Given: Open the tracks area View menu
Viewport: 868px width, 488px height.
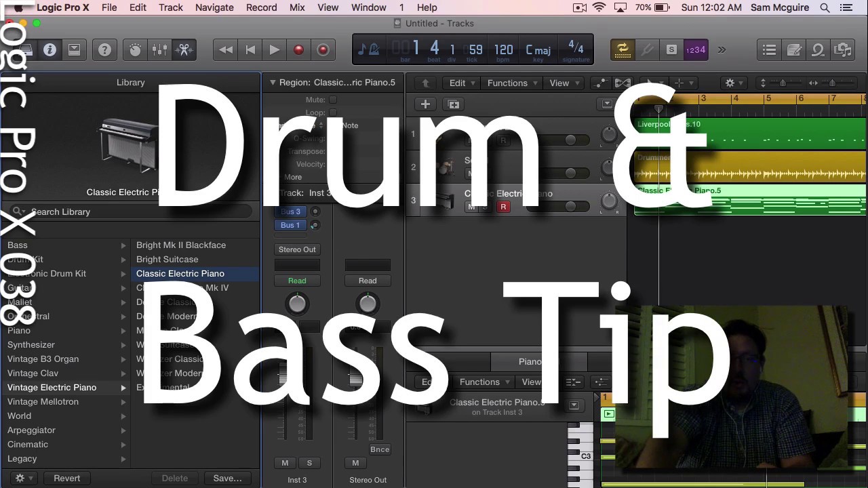Looking at the screenshot, I should tap(564, 83).
